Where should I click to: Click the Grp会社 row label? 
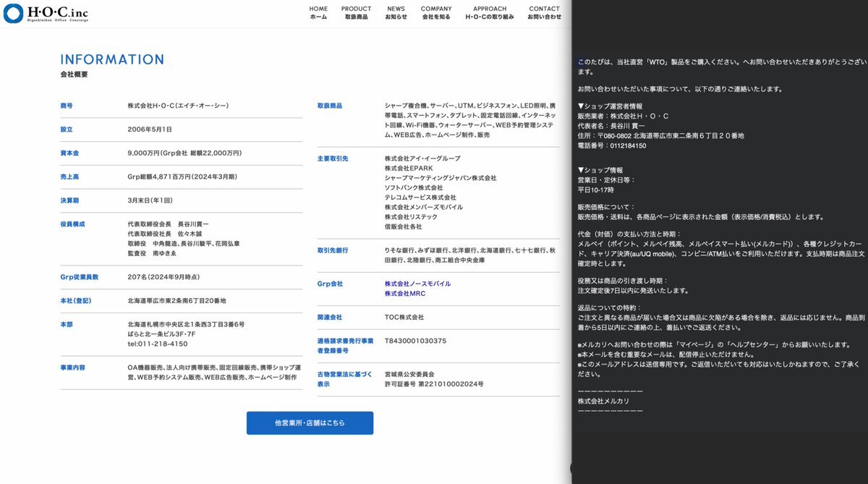(330, 284)
